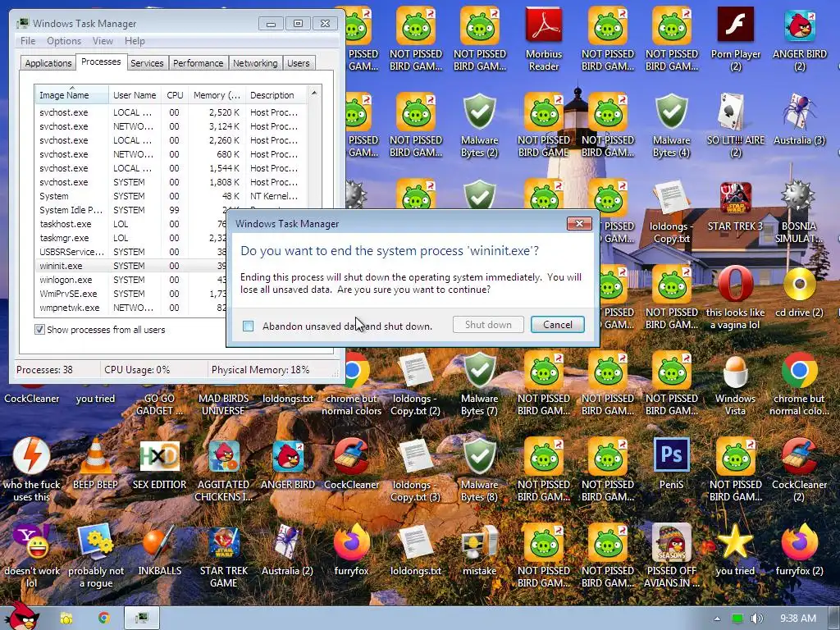This screenshot has height=630, width=840.
Task: Launch ANGER BIRD (2) desktop shortcut
Action: click(x=799, y=39)
